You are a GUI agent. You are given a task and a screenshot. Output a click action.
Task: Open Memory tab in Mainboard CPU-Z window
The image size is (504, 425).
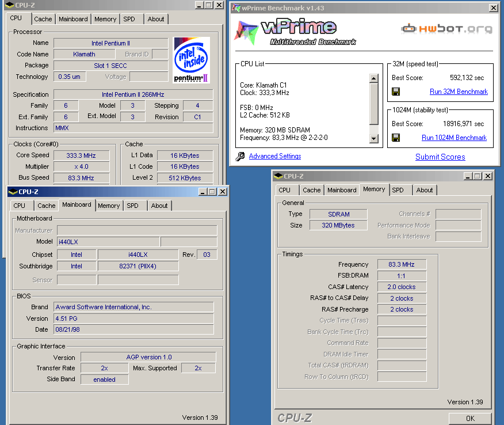point(109,206)
